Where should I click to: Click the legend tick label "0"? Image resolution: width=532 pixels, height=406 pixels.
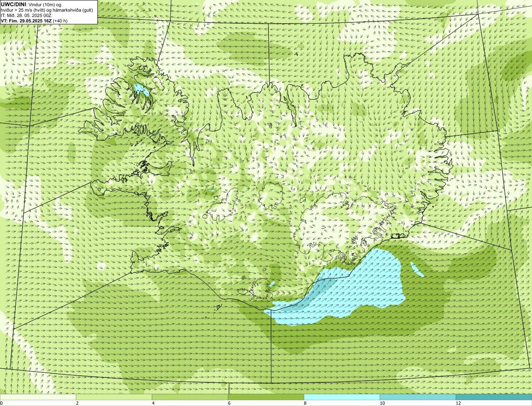(1, 403)
